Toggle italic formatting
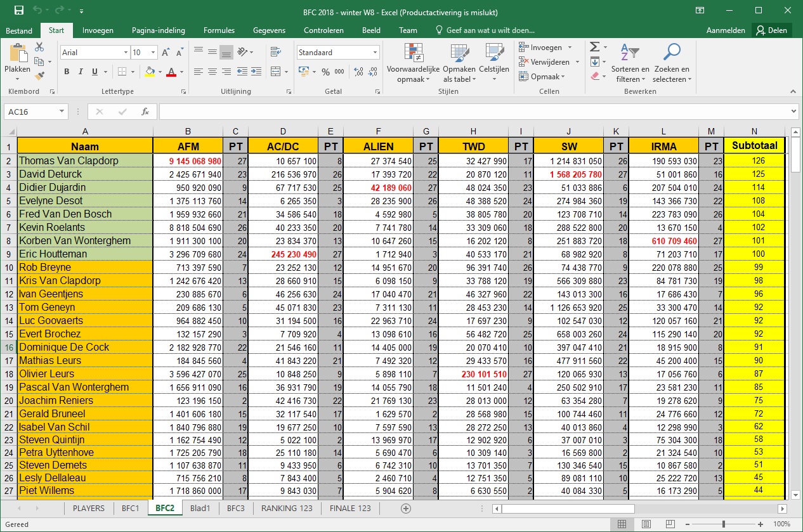The height and width of the screenshot is (532, 803). [x=81, y=72]
